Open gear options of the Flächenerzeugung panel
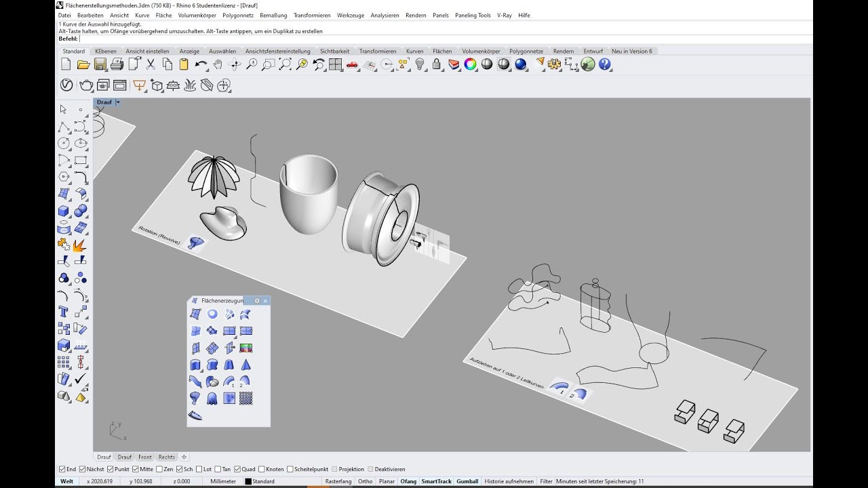The height and width of the screenshot is (488, 868). coord(257,300)
